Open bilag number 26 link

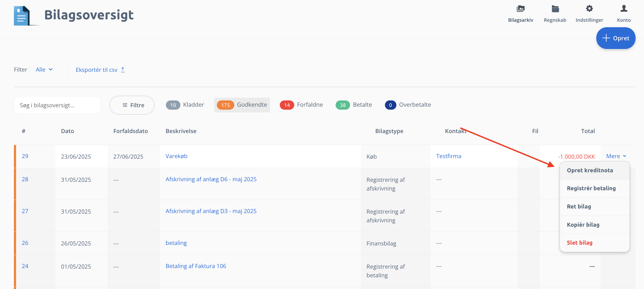[25, 243]
